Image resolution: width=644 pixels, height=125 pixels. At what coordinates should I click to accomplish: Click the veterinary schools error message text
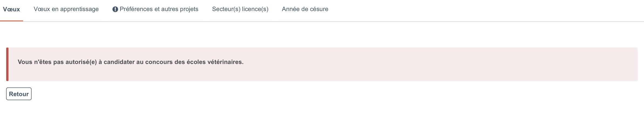131,62
